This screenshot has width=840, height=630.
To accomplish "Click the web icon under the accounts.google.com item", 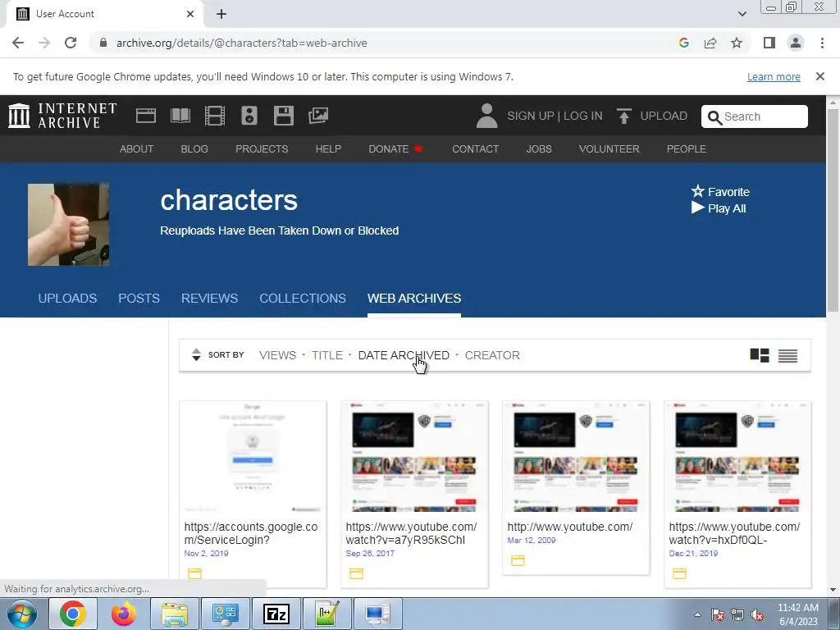I will tap(195, 573).
